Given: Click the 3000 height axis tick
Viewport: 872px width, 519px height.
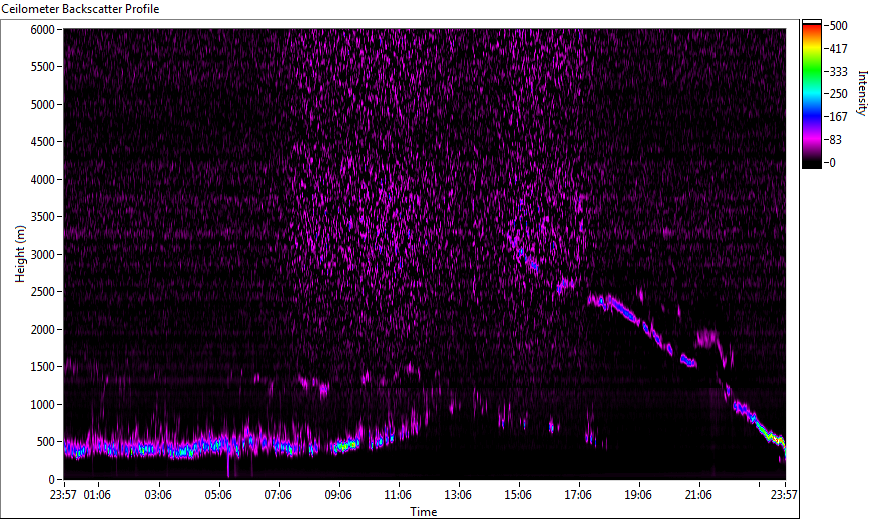Looking at the screenshot, I should point(43,255).
